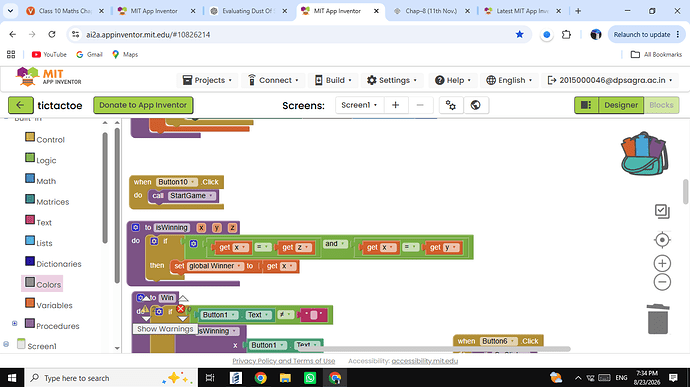
Task: Open the workspace controls checkbox icon
Action: coord(662,211)
